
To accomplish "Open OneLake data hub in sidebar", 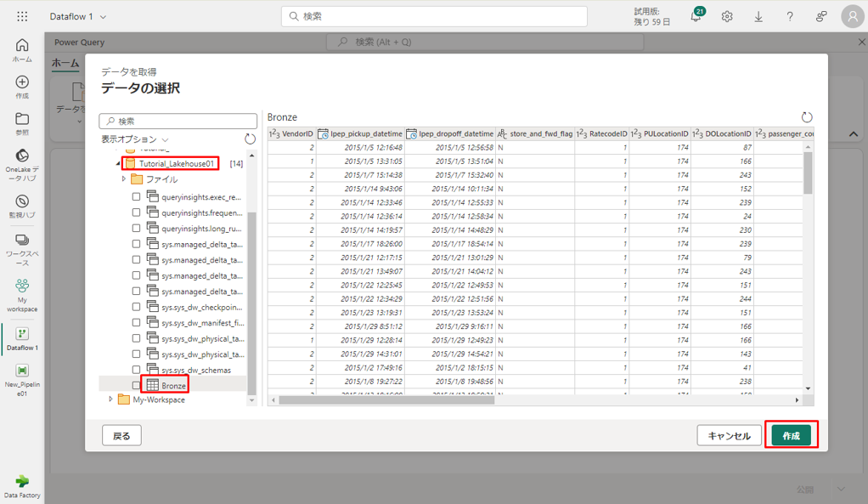I will click(22, 161).
